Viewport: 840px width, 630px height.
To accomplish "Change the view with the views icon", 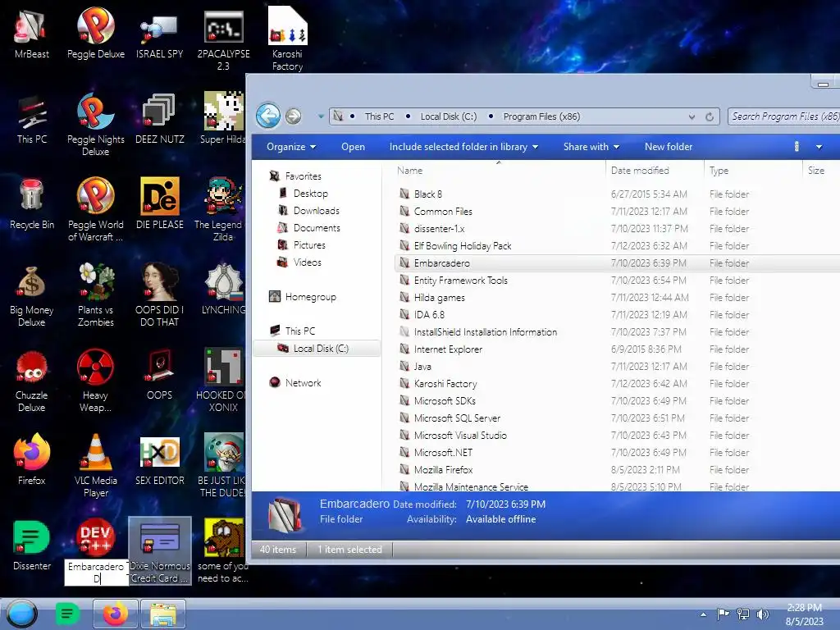I will click(x=797, y=147).
